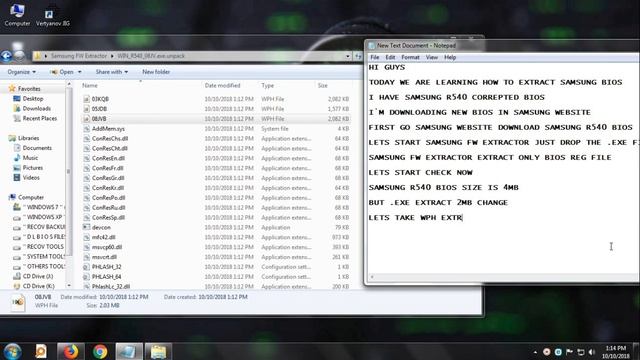Open Notepad File menu
The height and width of the screenshot is (360, 640).
pyautogui.click(x=374, y=58)
